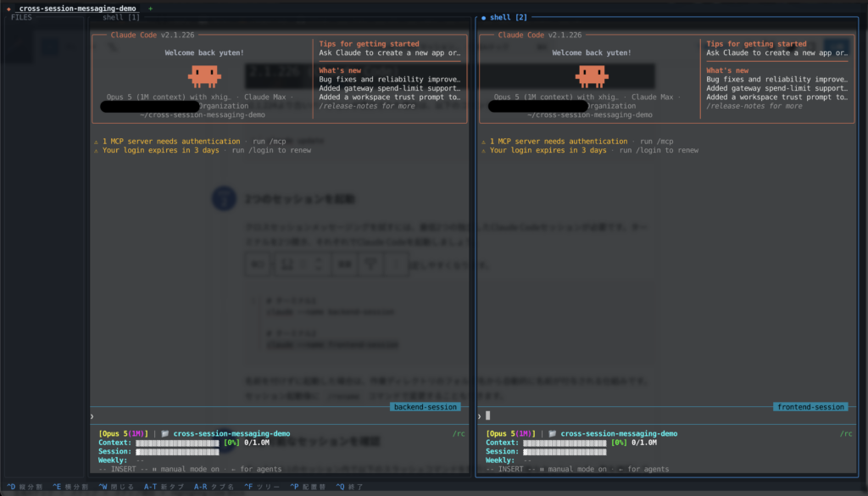Click the login expiry warning icon in shell [1]

pos(96,151)
